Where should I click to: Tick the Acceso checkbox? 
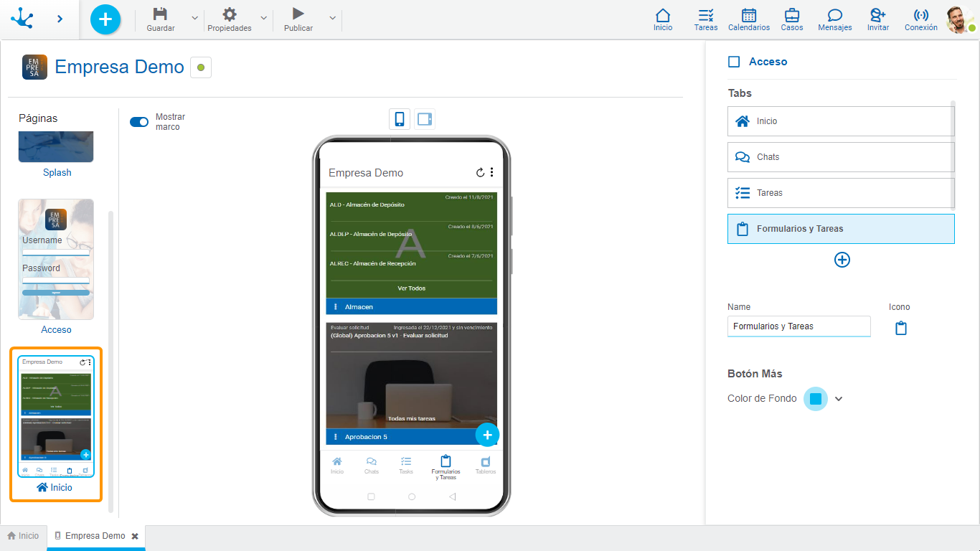point(734,62)
